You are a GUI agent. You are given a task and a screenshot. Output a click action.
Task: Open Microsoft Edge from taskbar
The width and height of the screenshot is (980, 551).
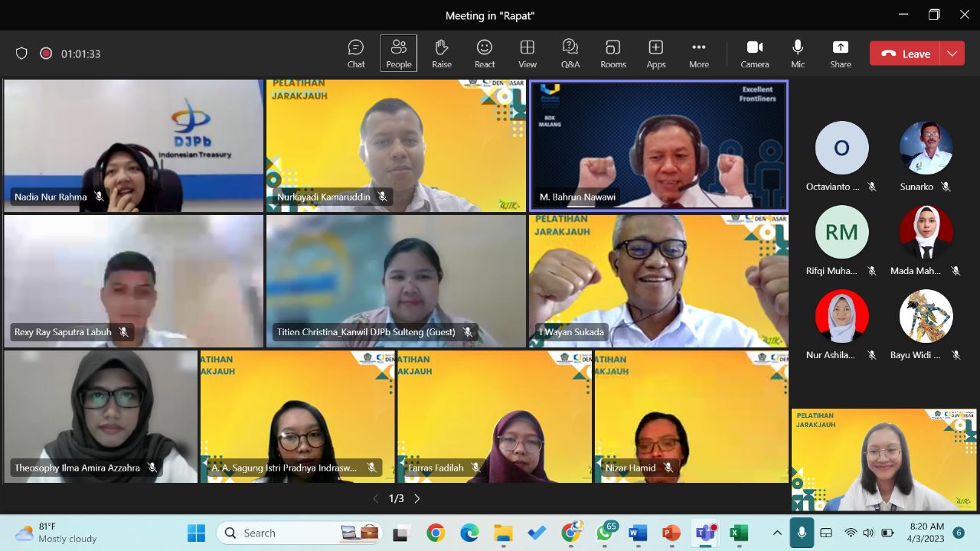(x=469, y=533)
